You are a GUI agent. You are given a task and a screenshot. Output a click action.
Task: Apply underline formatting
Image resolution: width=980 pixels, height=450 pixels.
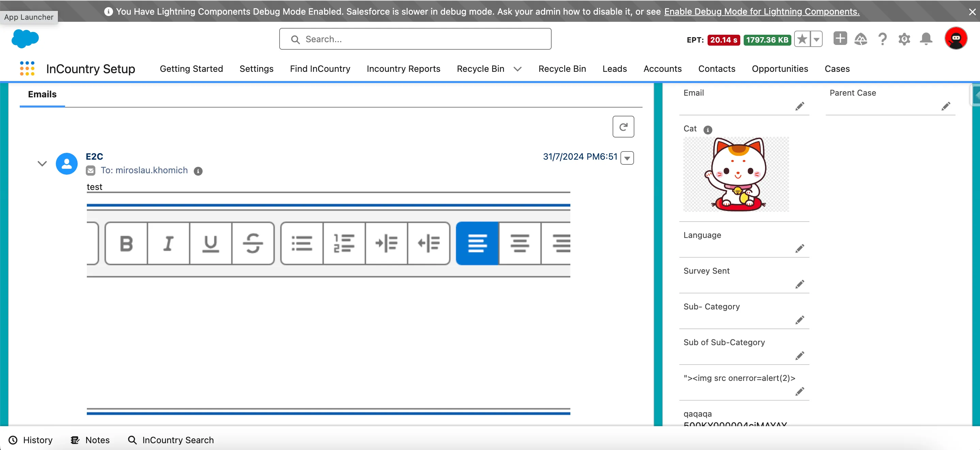211,243
